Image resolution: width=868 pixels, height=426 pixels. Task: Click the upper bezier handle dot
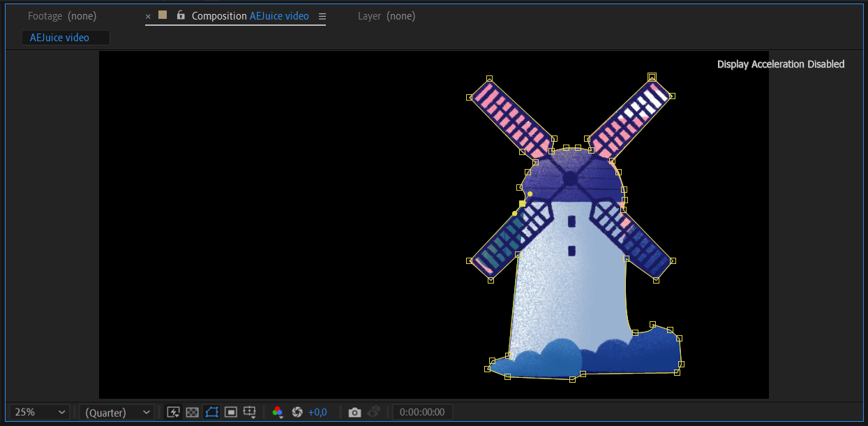(530, 193)
